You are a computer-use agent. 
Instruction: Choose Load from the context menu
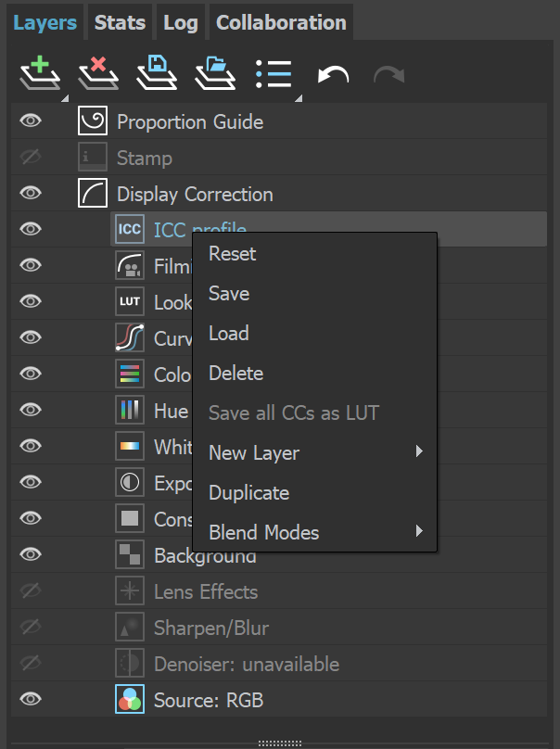(229, 334)
